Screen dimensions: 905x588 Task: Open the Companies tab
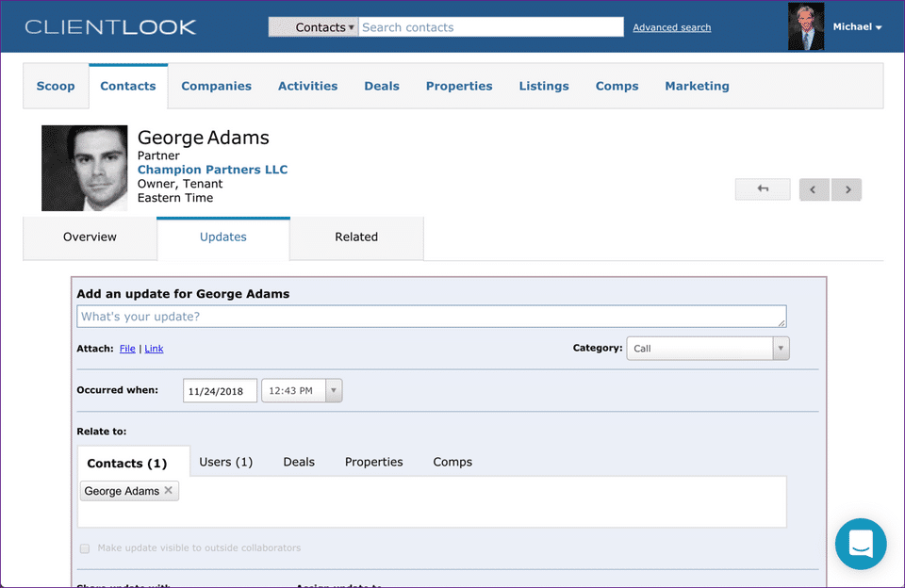pos(217,86)
